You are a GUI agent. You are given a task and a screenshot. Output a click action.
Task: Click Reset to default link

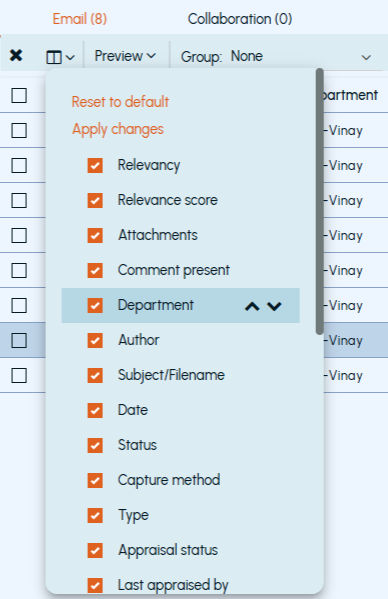[x=120, y=102]
